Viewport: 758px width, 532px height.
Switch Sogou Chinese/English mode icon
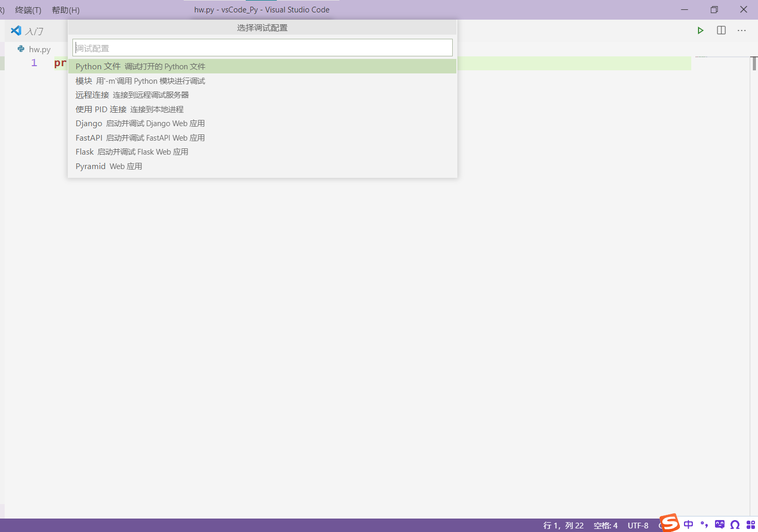pyautogui.click(x=688, y=524)
